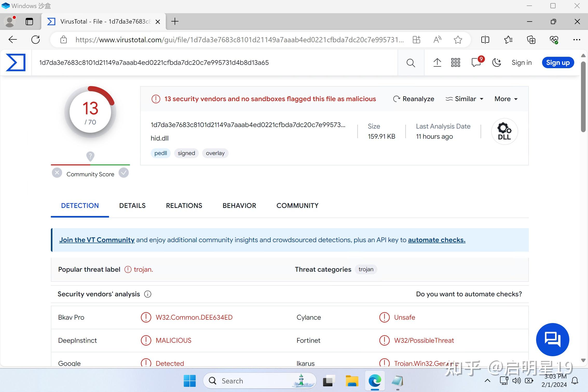Click the taskbar Search box
588x392 pixels.
tap(260, 381)
